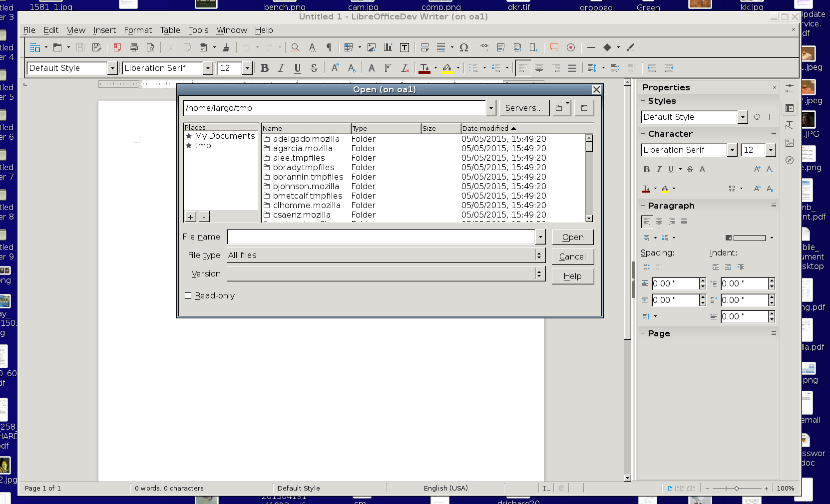Expand the Page section in Properties
Image resolution: width=830 pixels, height=504 pixels.
click(x=643, y=333)
